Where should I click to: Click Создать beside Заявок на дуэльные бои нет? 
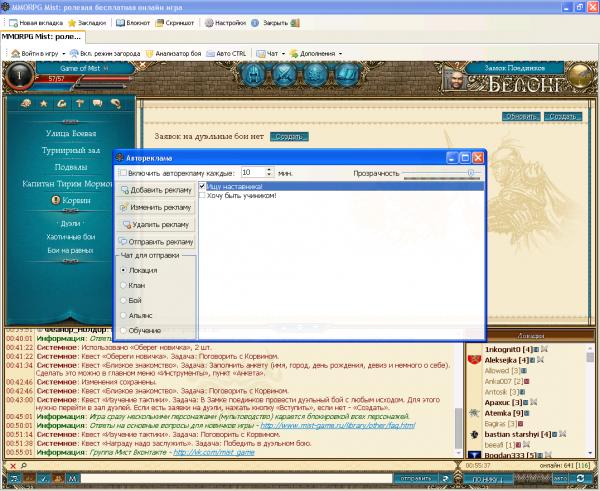point(289,137)
